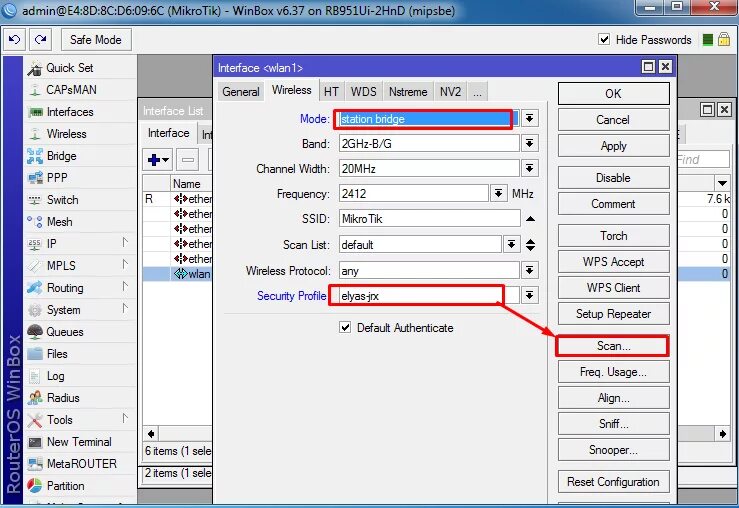Image resolution: width=739 pixels, height=508 pixels.
Task: Click the Interface List left scroll arrow
Action: (x=151, y=434)
